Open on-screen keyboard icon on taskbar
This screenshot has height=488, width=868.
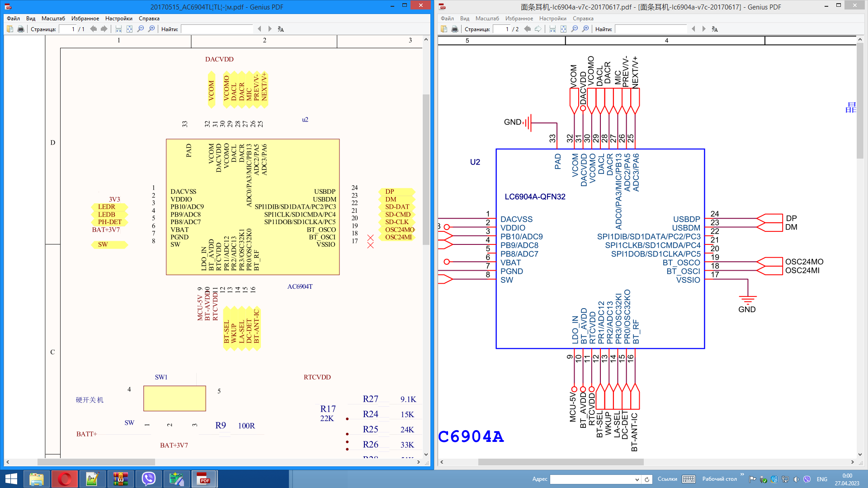(689, 479)
